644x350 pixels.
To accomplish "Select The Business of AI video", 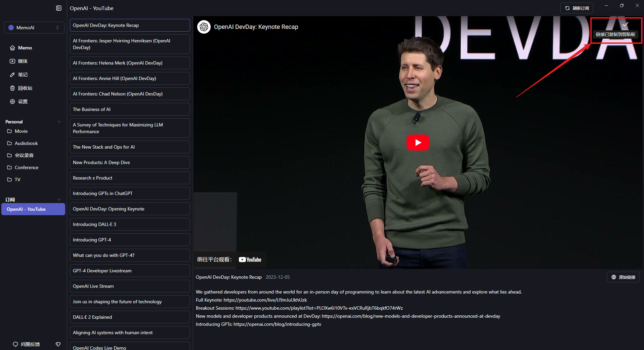I will tap(130, 109).
